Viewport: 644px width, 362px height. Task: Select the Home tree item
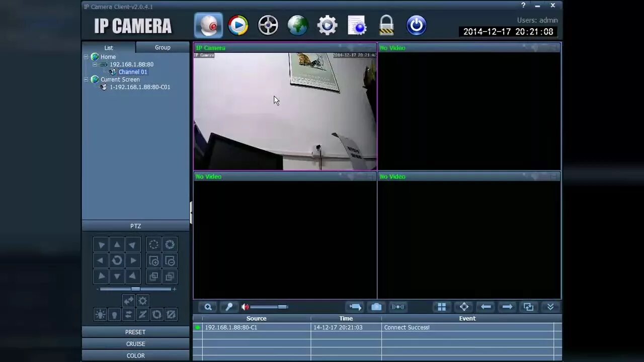click(x=108, y=57)
